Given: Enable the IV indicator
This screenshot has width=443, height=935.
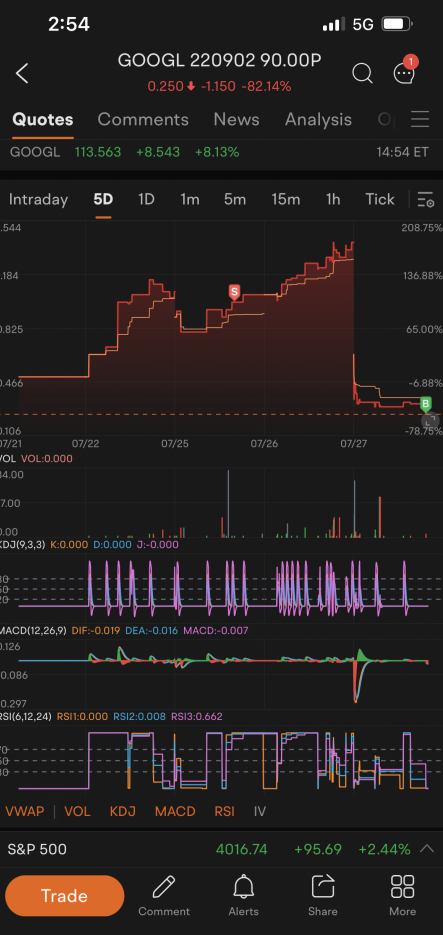Looking at the screenshot, I should coord(259,811).
